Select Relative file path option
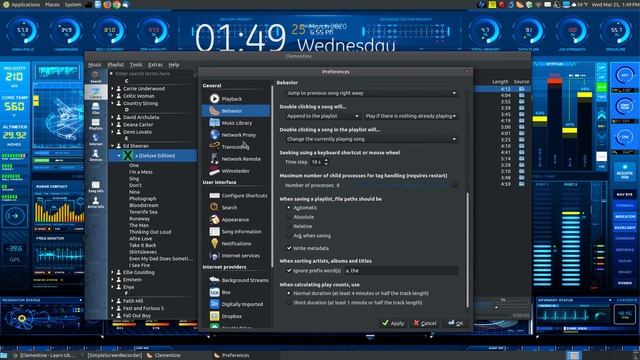Viewport: 640px width, 360px height. click(300, 227)
